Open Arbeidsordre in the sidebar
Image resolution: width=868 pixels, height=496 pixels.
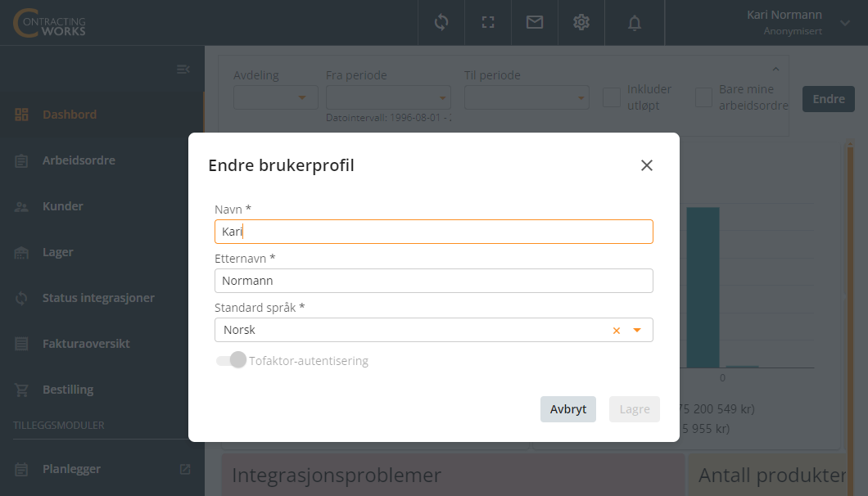pos(79,160)
